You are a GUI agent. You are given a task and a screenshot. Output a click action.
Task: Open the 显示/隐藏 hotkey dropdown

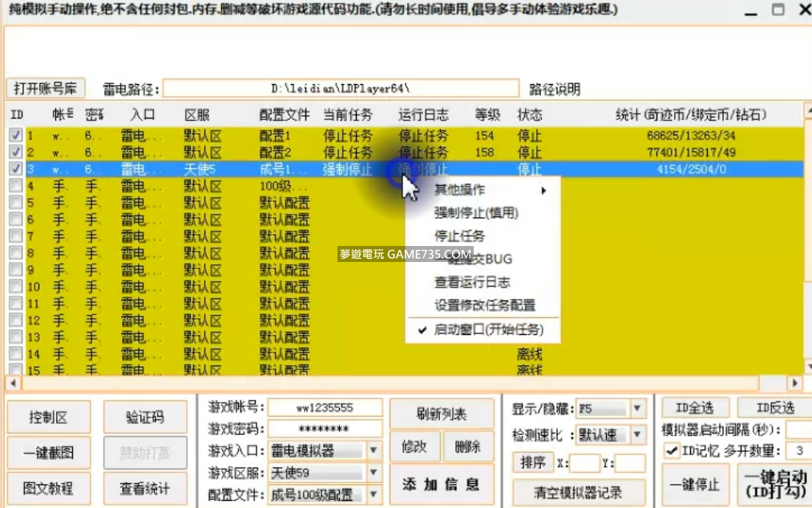[x=637, y=409]
